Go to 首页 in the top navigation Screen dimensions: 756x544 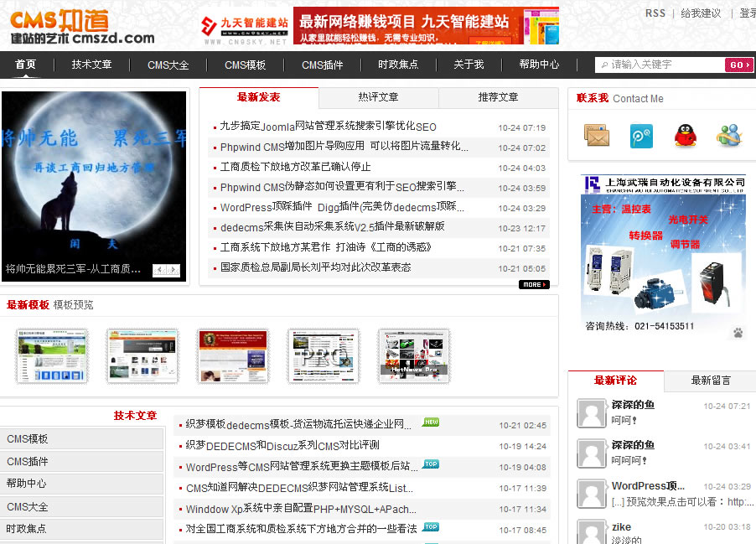[x=25, y=65]
